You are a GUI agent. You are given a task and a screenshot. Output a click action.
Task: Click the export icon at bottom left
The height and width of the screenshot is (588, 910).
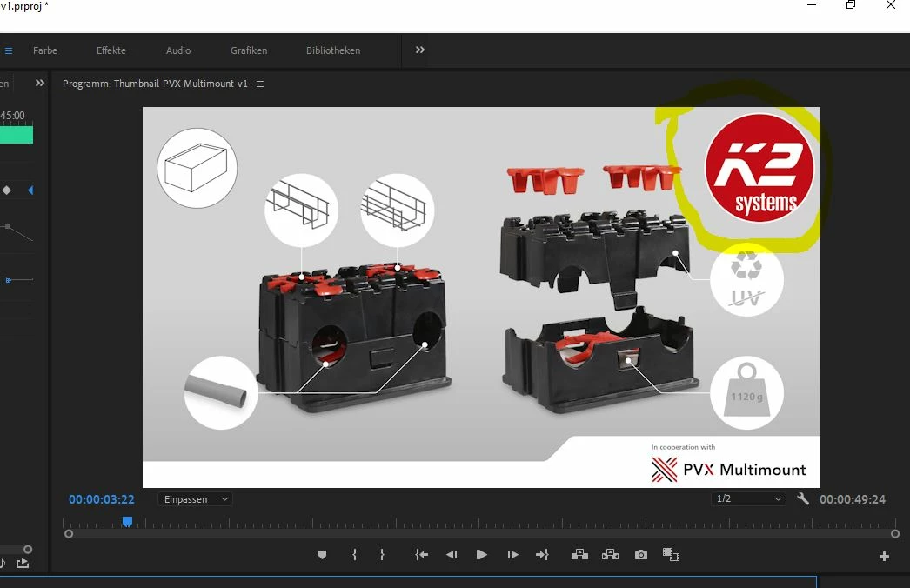click(x=22, y=563)
